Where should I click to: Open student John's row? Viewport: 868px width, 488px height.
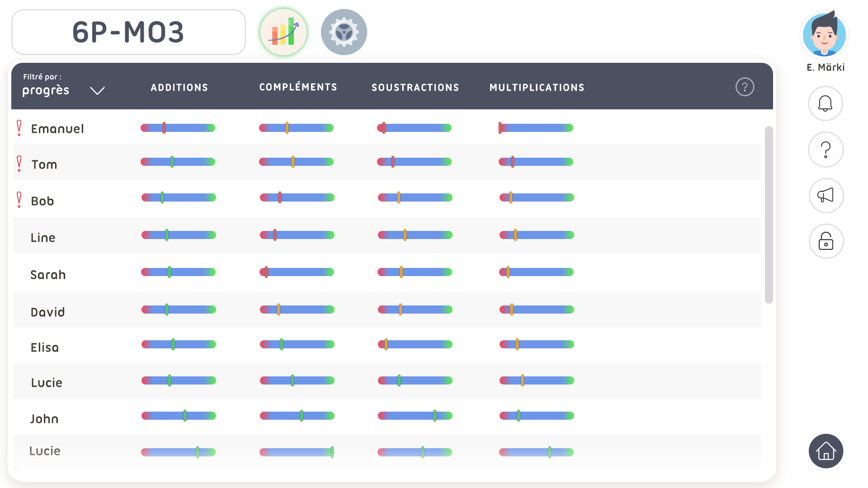coord(44,419)
